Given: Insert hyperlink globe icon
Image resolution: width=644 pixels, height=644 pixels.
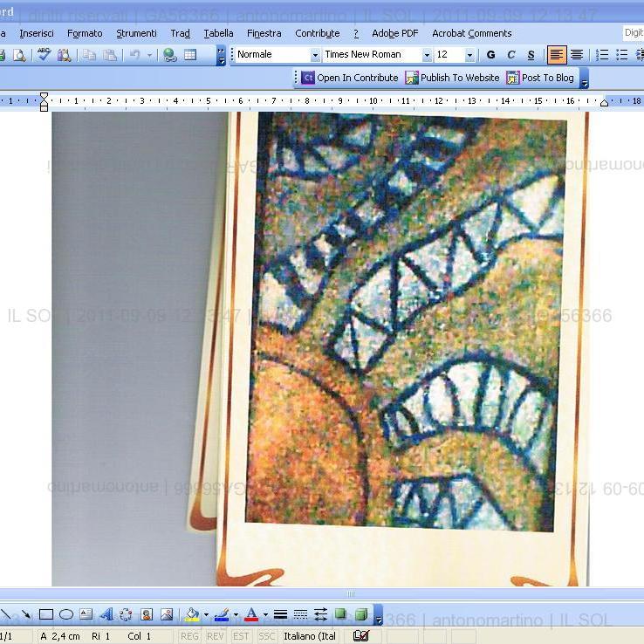Looking at the screenshot, I should [x=169, y=55].
